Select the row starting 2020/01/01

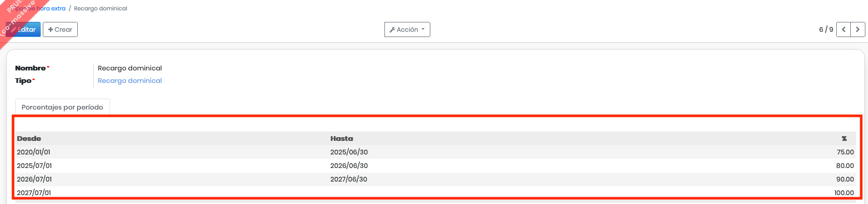pos(435,152)
